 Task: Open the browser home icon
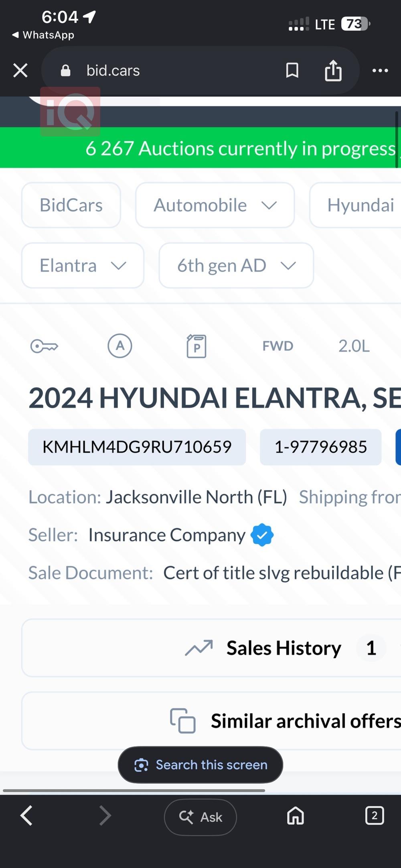click(x=296, y=816)
